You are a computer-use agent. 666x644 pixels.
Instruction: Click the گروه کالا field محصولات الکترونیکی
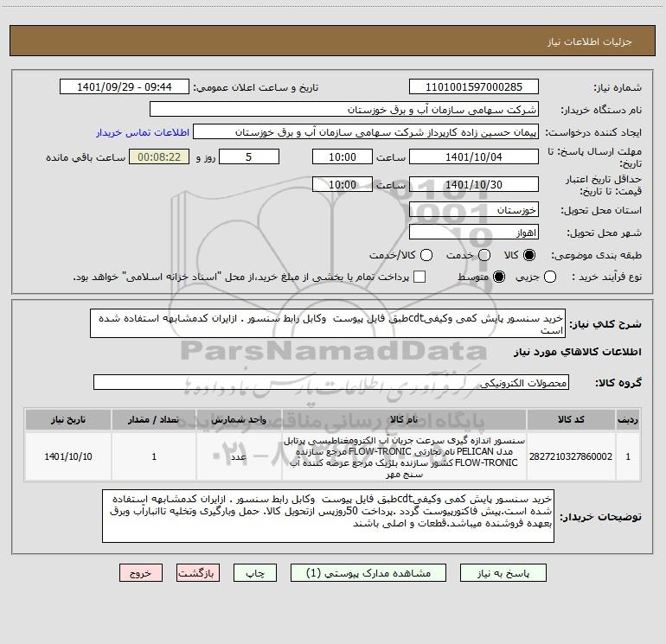pyautogui.click(x=331, y=382)
